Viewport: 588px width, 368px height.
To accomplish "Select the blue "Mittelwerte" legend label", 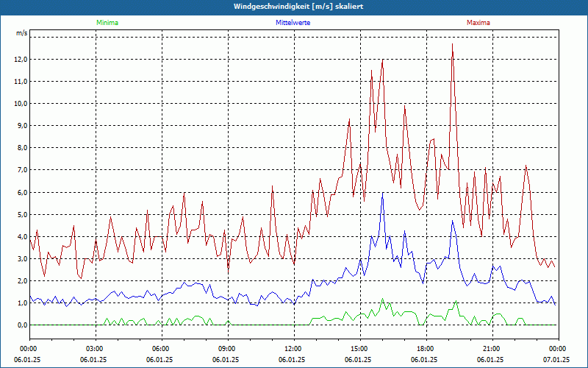I will [293, 23].
